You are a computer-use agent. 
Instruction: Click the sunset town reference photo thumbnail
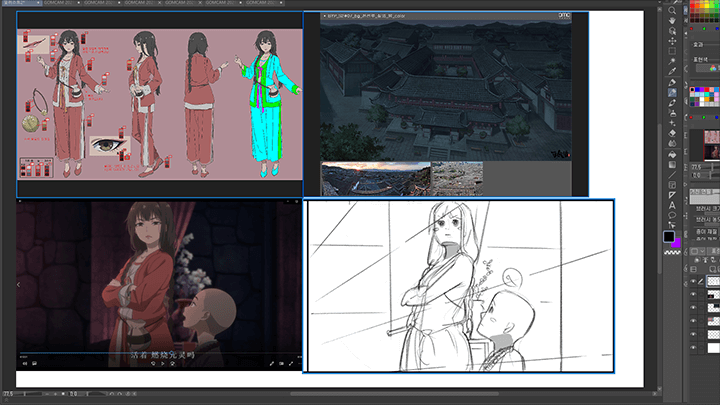pyautogui.click(x=376, y=179)
